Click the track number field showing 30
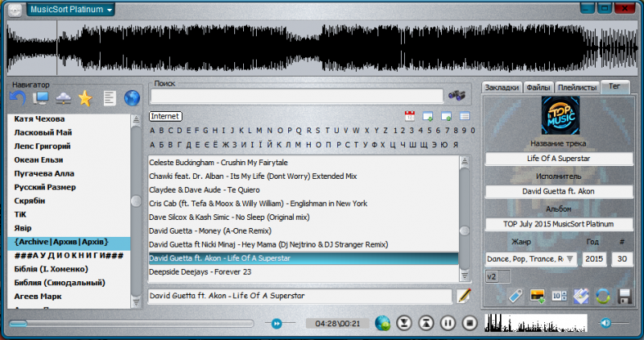Viewport: 644px width, 340px height. point(621,259)
